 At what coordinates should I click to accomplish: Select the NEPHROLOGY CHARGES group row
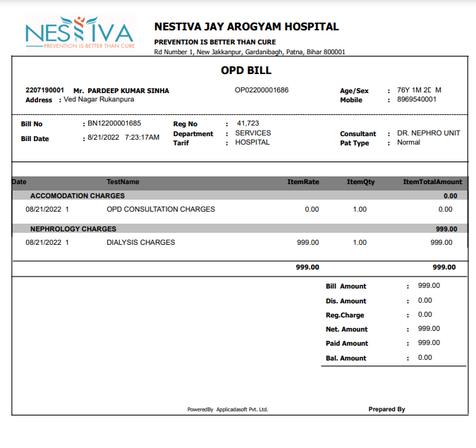(73, 229)
